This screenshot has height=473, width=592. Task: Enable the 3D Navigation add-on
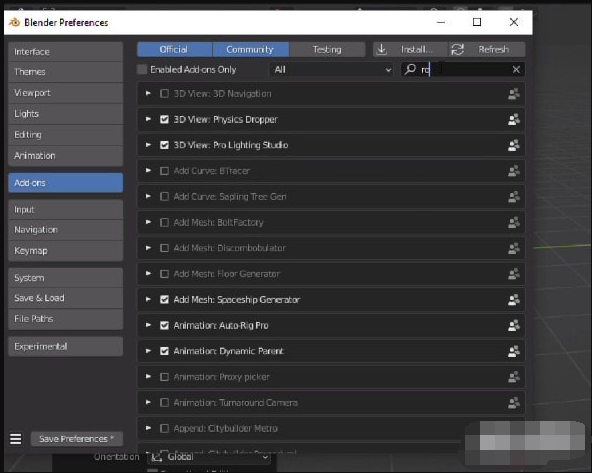coord(164,94)
